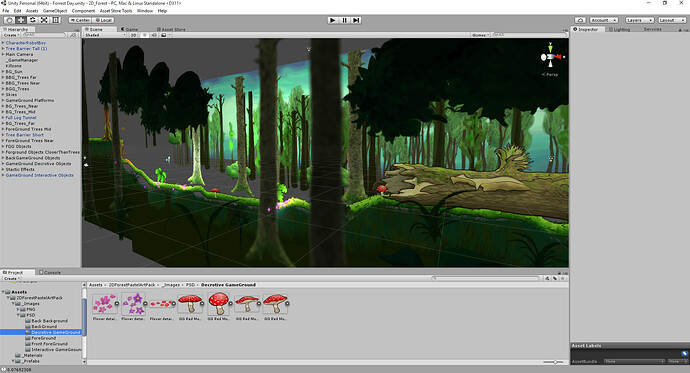
Task: Select the Move tool in the toolbar
Action: click(x=21, y=20)
